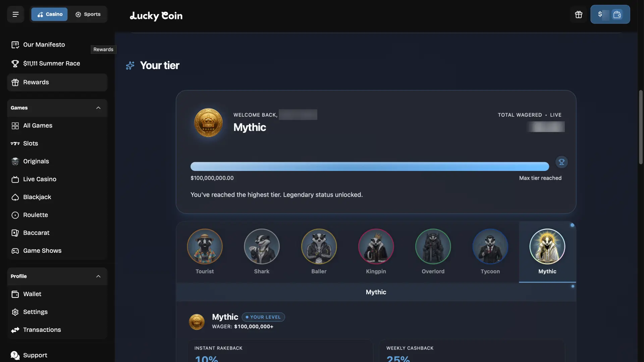Click the Manifesto document icon

[15, 45]
